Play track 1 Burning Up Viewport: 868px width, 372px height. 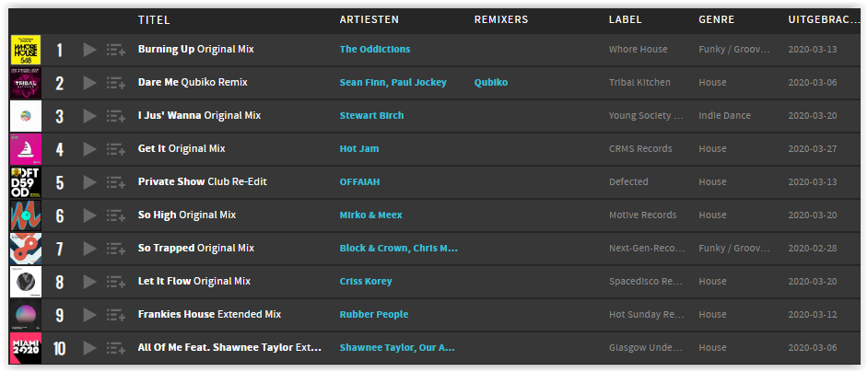pyautogui.click(x=89, y=50)
